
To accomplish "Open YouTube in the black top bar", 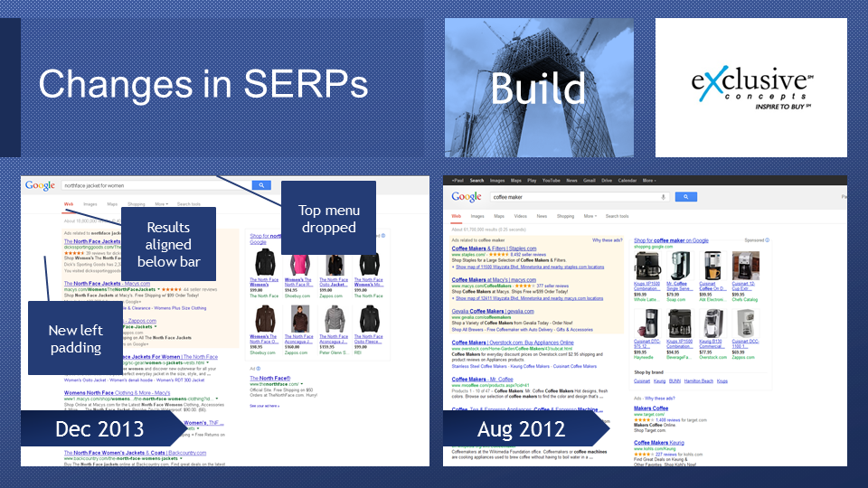I will [551, 181].
